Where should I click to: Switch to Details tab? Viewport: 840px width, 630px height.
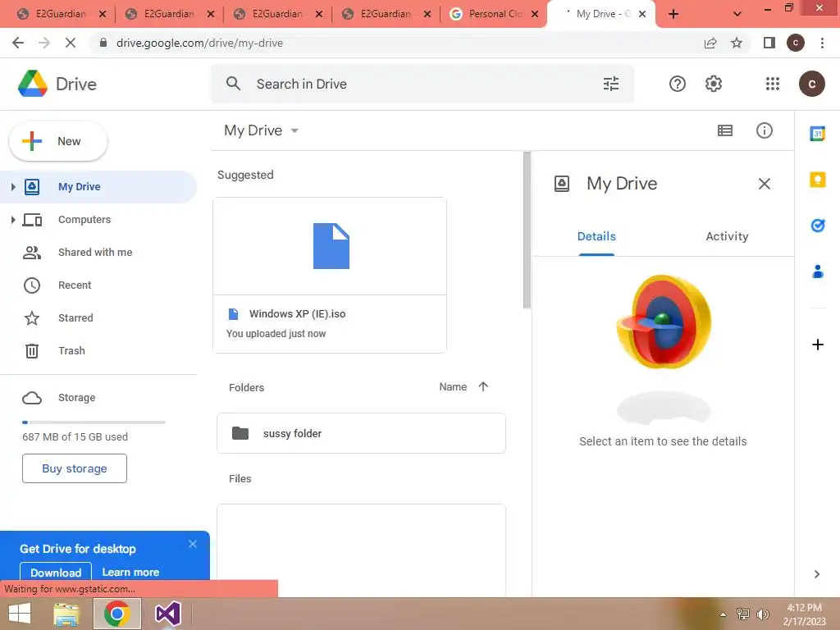[596, 236]
